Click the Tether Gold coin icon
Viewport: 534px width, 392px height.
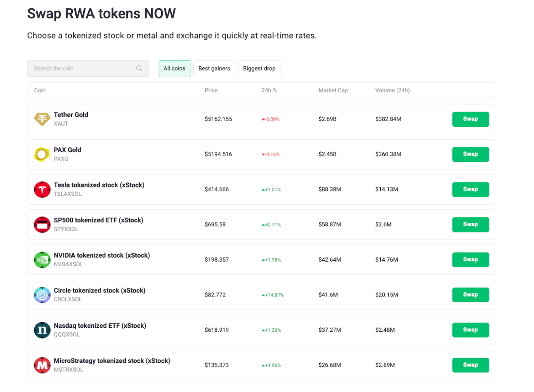[42, 119]
